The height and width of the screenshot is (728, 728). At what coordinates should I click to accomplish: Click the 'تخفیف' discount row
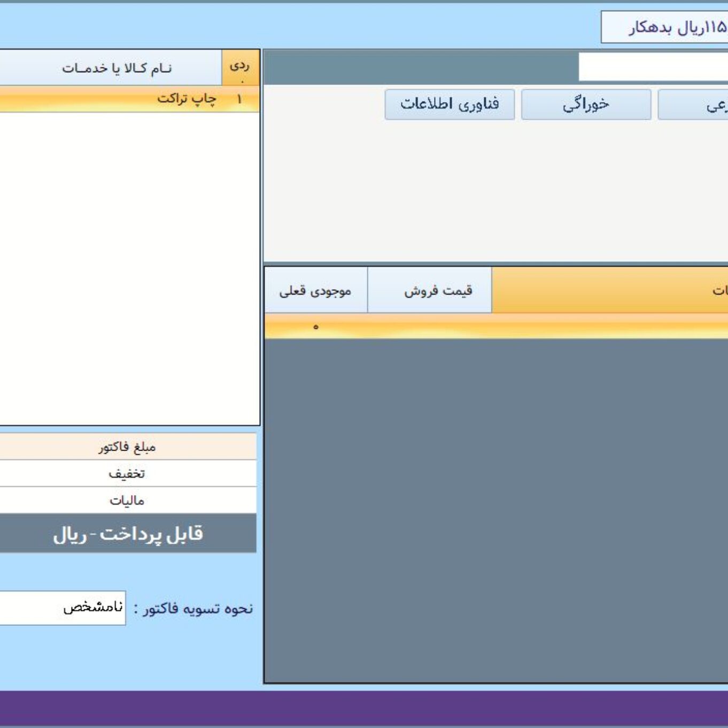[x=127, y=474]
